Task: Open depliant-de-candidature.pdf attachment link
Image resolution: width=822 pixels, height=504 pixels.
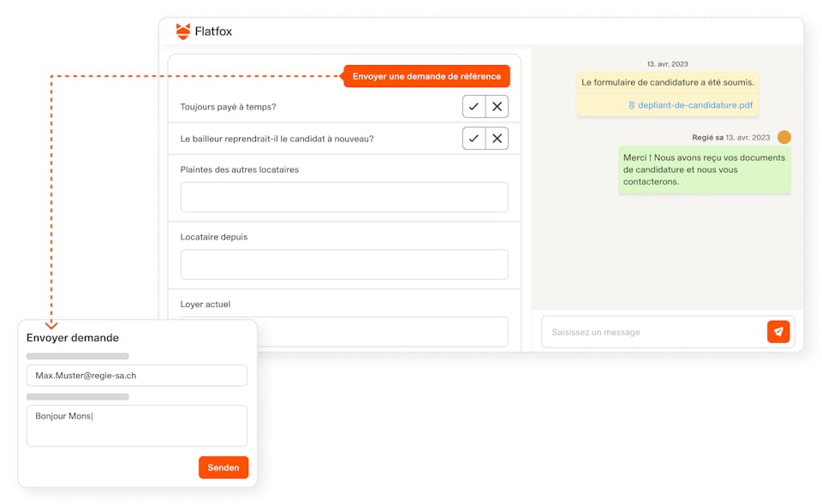Action: coord(695,105)
